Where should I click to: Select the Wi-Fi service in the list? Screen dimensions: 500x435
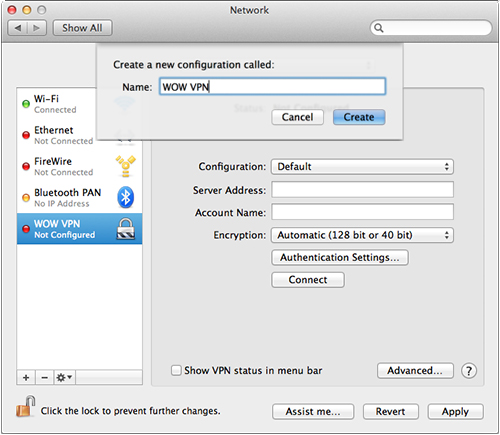(x=57, y=104)
